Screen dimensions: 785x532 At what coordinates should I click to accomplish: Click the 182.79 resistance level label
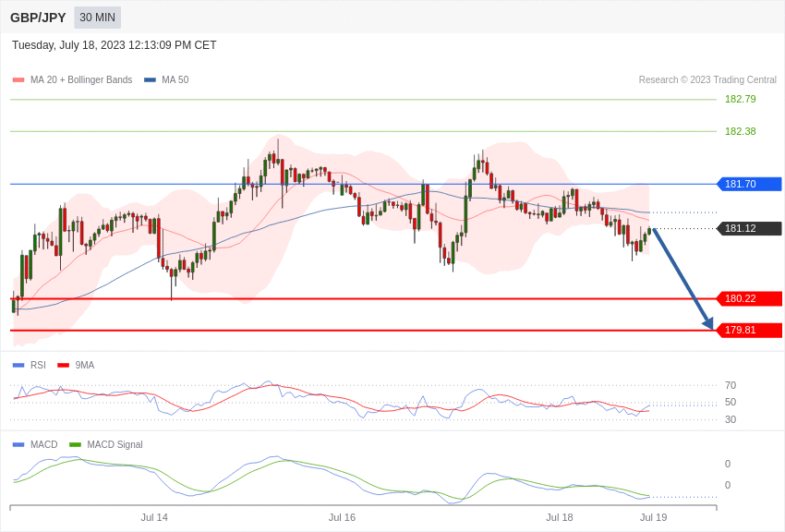pos(741,99)
